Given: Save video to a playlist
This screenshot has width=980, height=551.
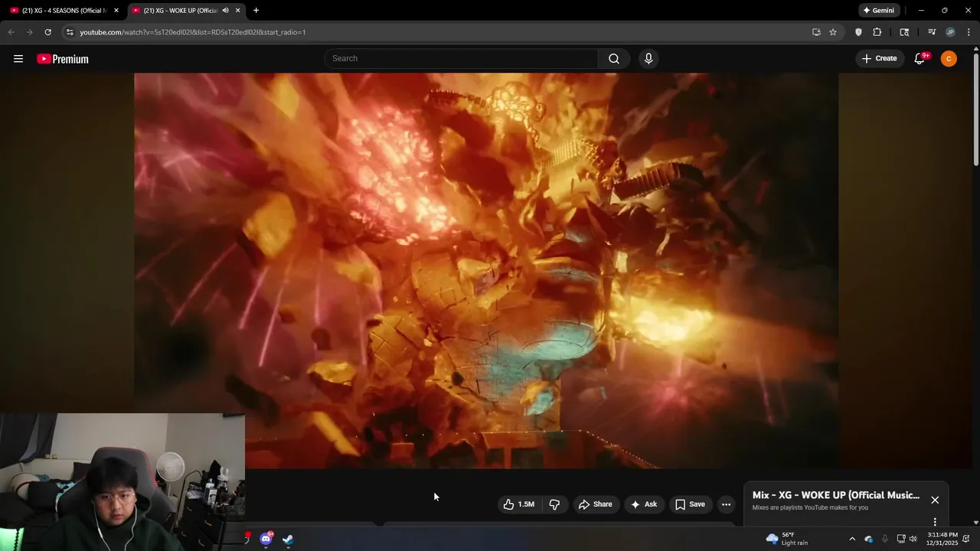Looking at the screenshot, I should coord(689,504).
